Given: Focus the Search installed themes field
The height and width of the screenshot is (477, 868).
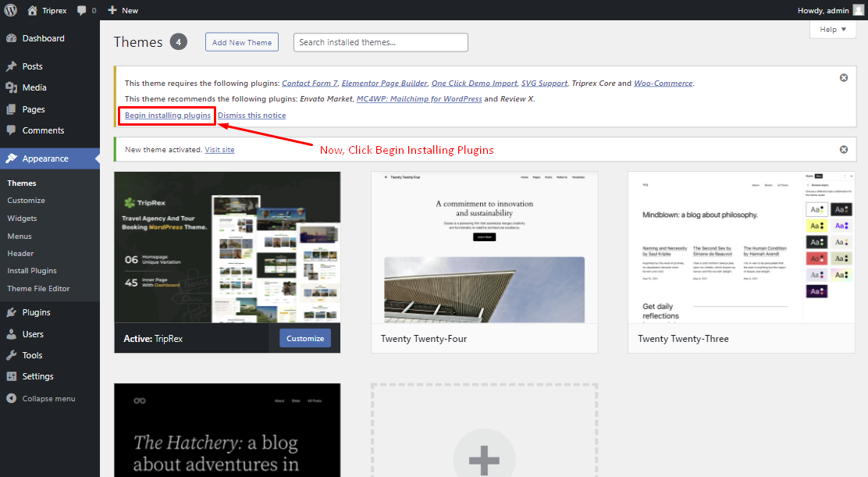Looking at the screenshot, I should coord(380,42).
